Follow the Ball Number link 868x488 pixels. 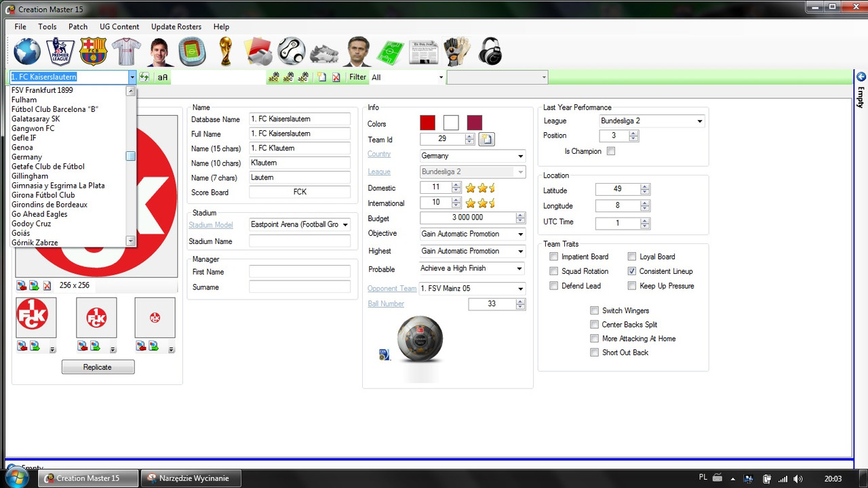click(x=386, y=304)
